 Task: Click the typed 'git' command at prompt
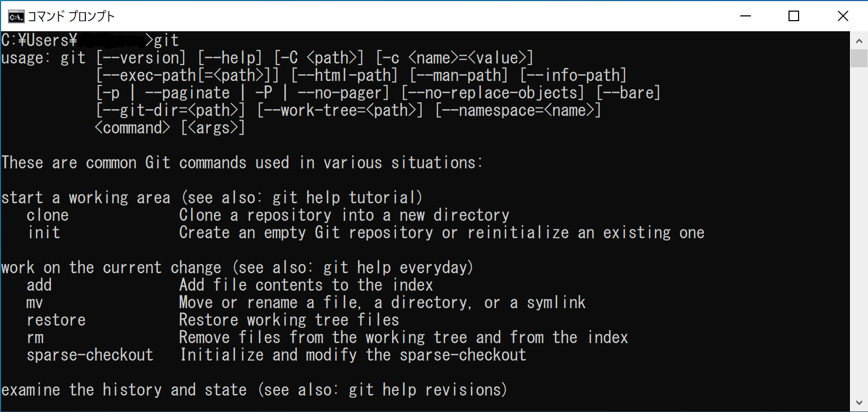click(166, 40)
